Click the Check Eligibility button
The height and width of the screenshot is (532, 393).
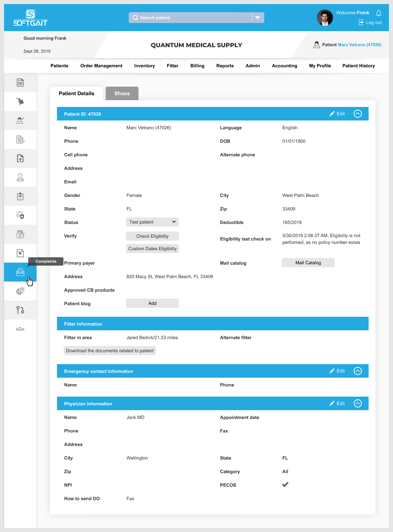coord(152,236)
